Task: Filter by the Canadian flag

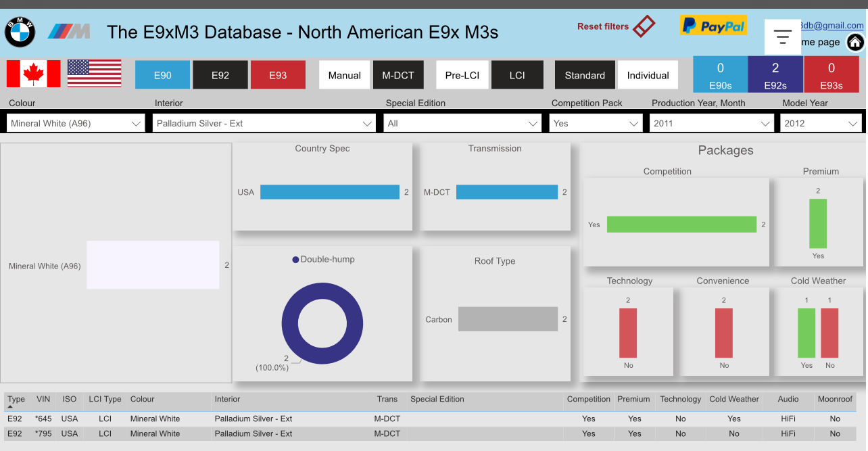Action: click(x=33, y=74)
